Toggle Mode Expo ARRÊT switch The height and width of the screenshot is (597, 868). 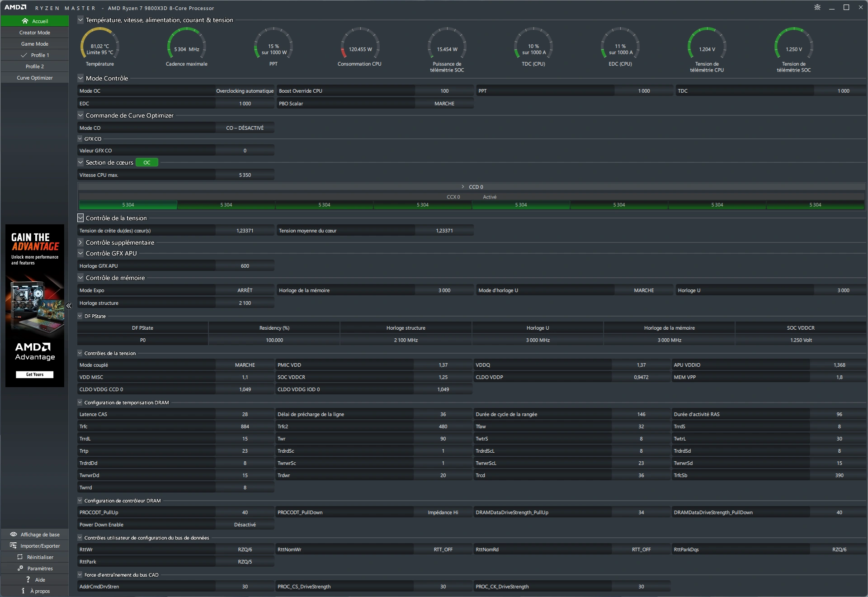[243, 290]
